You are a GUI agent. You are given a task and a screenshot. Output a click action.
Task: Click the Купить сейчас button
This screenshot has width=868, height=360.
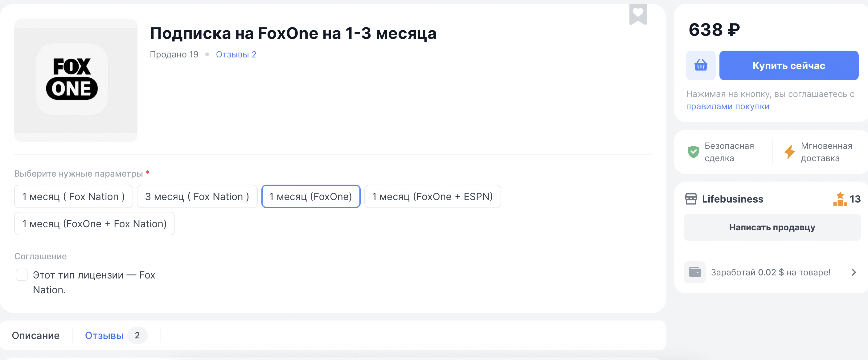tap(789, 65)
